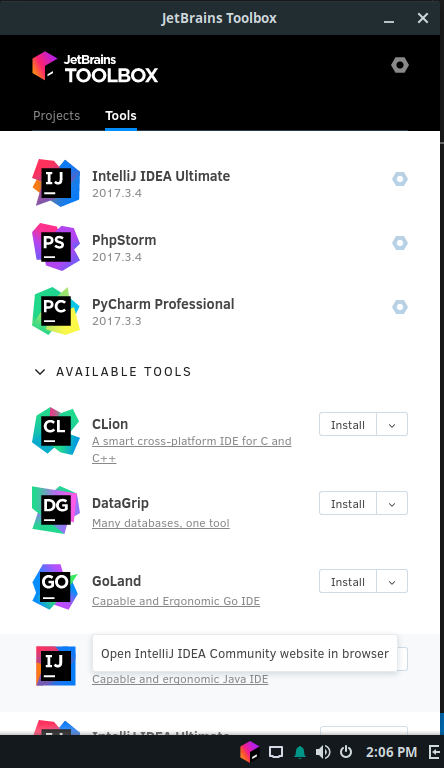
Task: Open Toolbox settings hexagon icon in header
Action: pyautogui.click(x=399, y=65)
